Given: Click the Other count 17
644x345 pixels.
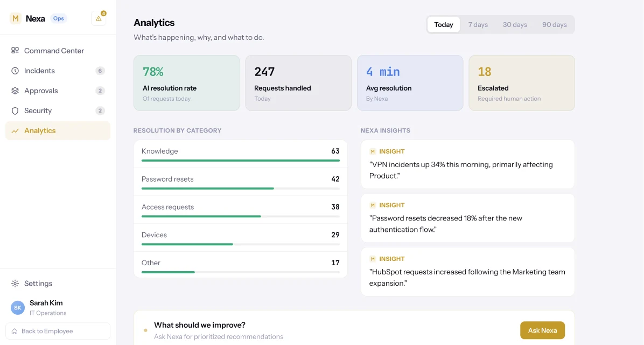Looking at the screenshot, I should (335, 263).
